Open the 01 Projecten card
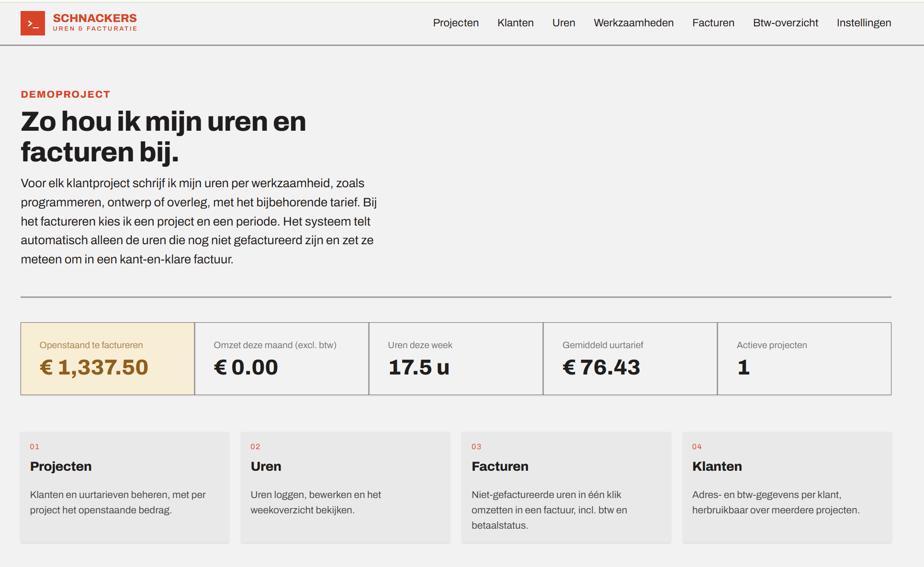 pyautogui.click(x=124, y=487)
